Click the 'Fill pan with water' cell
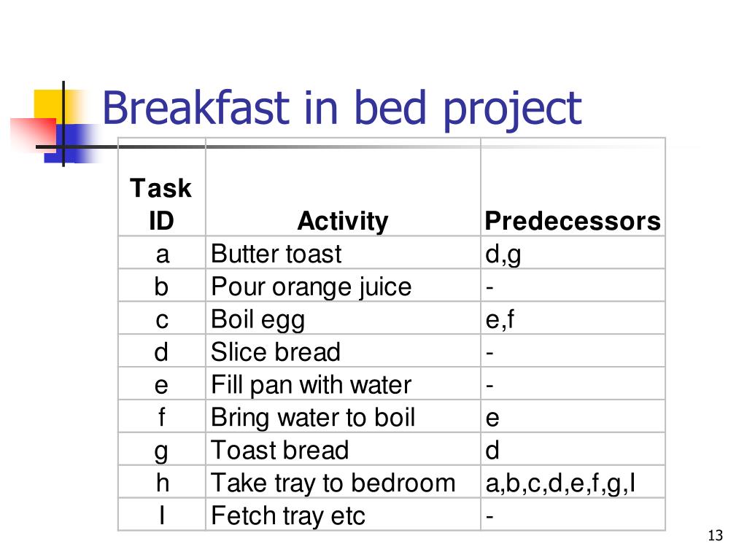The height and width of the screenshot is (560, 747). click(x=343, y=384)
